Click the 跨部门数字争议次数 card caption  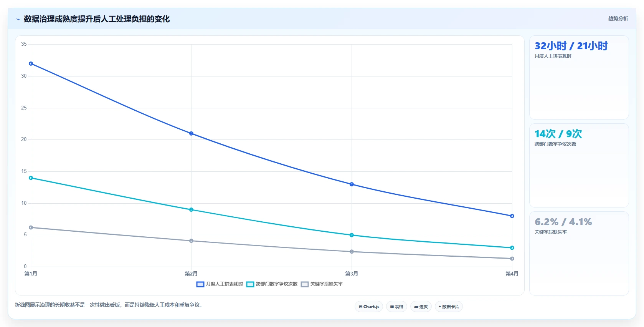tap(555, 144)
